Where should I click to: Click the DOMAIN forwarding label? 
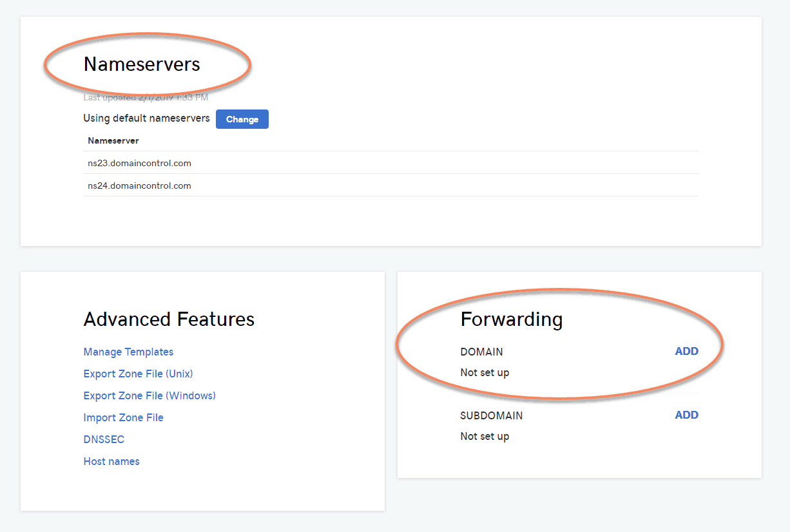click(x=481, y=352)
